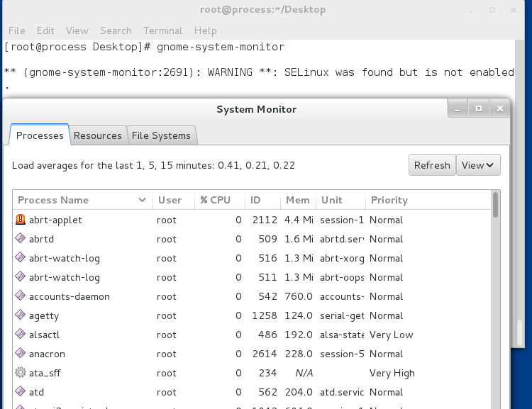The width and height of the screenshot is (532, 409).
Task: Click the abrt-applet process icon
Action: click(21, 220)
